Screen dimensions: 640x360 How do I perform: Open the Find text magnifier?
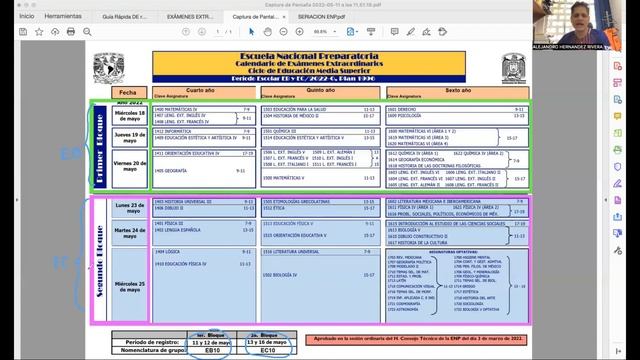coord(87,32)
